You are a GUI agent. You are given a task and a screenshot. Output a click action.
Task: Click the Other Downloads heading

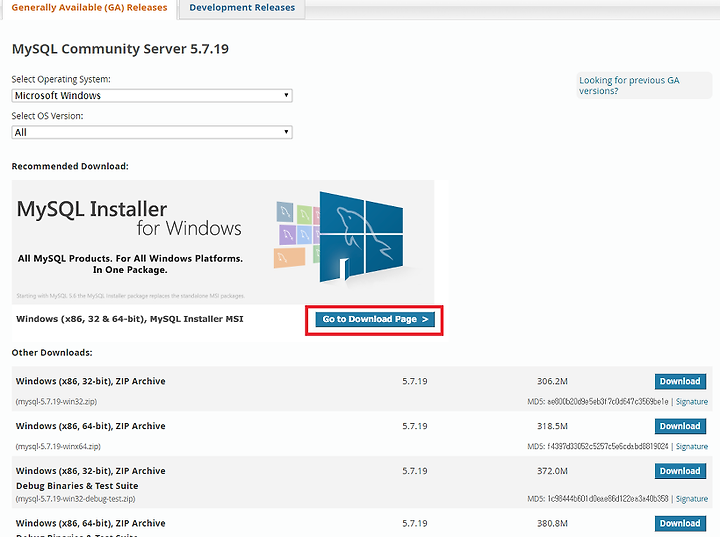(52, 353)
